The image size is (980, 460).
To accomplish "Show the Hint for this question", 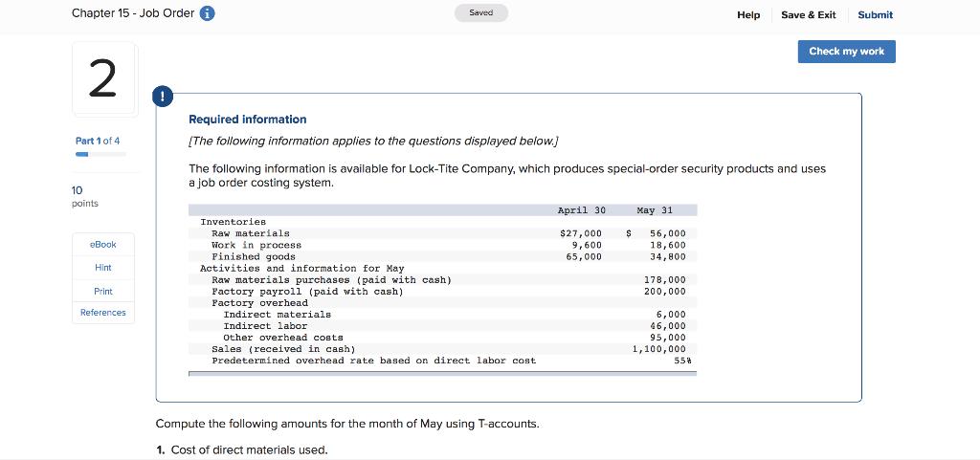I will [103, 268].
